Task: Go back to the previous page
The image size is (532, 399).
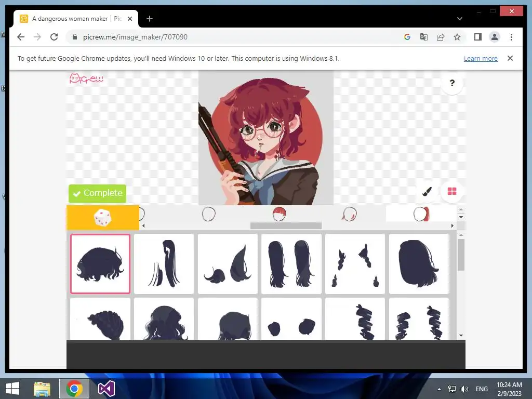Action: coord(21,37)
